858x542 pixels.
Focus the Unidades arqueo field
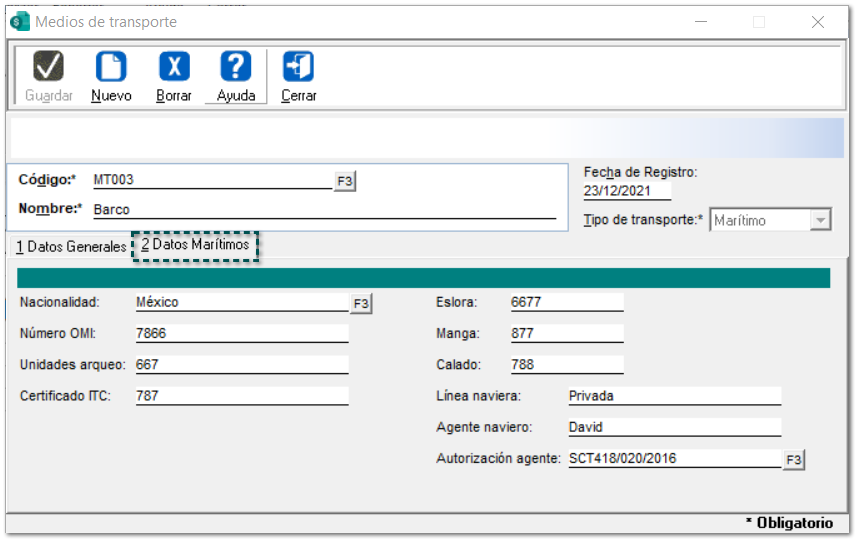tap(241, 365)
